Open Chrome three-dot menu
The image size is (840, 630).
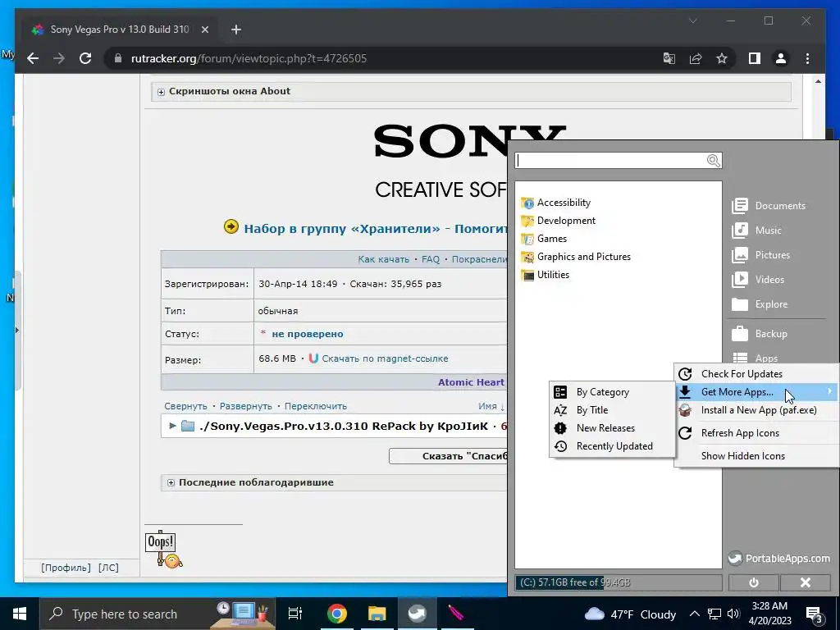point(807,58)
